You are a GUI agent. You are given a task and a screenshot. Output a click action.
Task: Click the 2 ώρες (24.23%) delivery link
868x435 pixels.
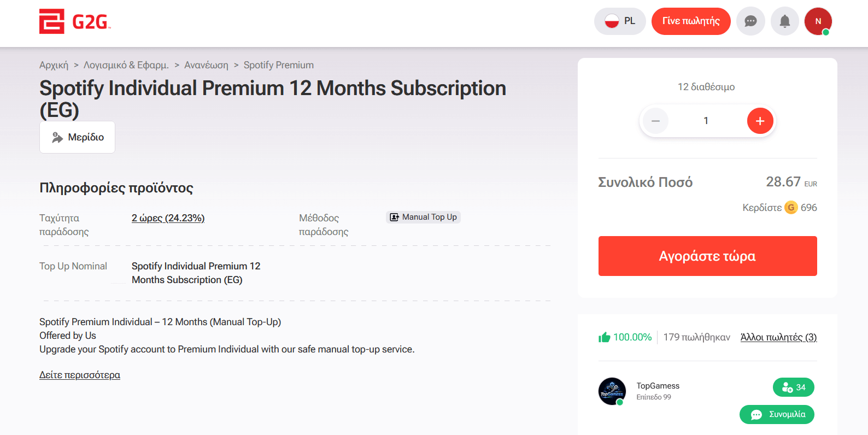point(168,218)
